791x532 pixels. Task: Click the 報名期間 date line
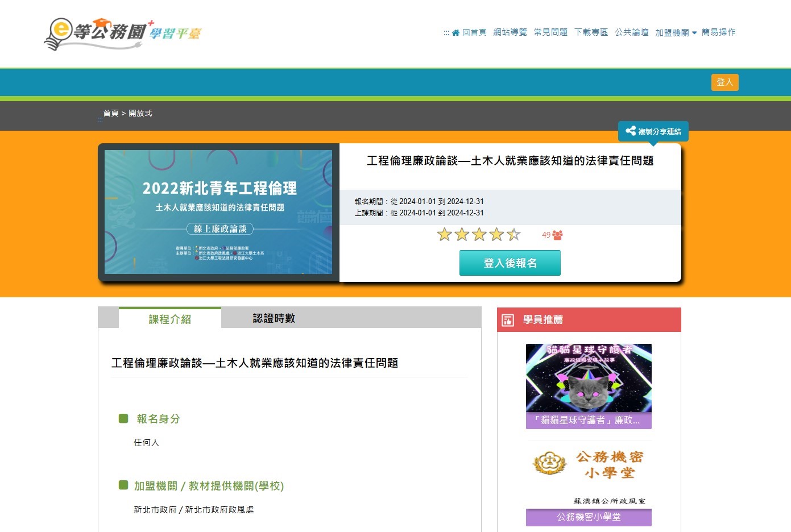(419, 201)
